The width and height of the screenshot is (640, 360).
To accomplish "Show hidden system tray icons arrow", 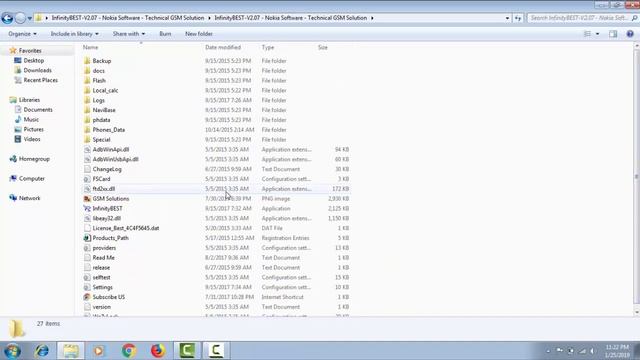I will pyautogui.click(x=548, y=351).
